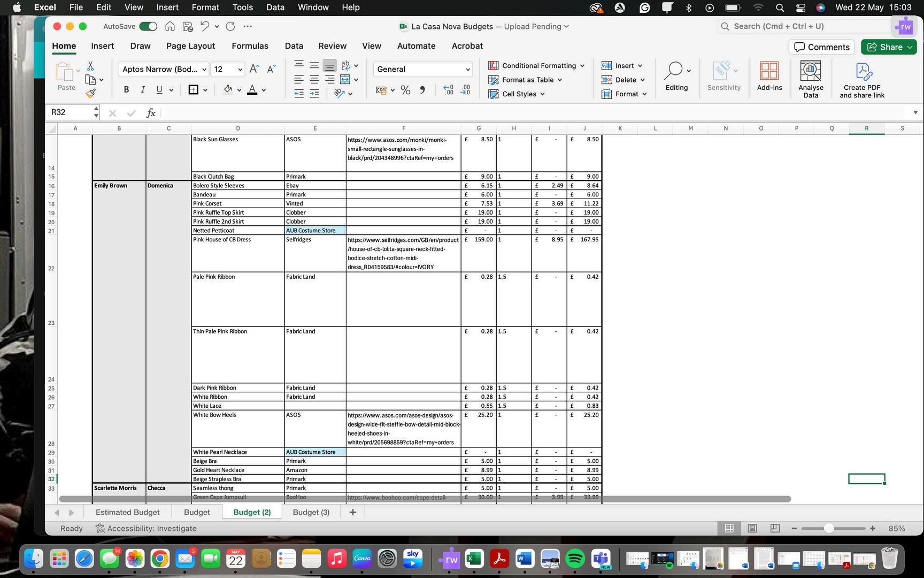Switch to the Budget (3) sheet
Viewport: 924px width, 578px height.
[311, 512]
